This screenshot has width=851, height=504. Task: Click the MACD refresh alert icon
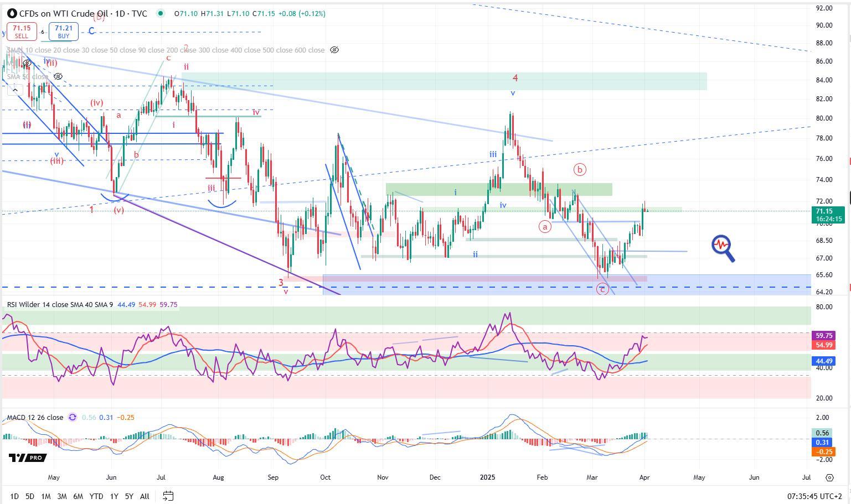73,417
